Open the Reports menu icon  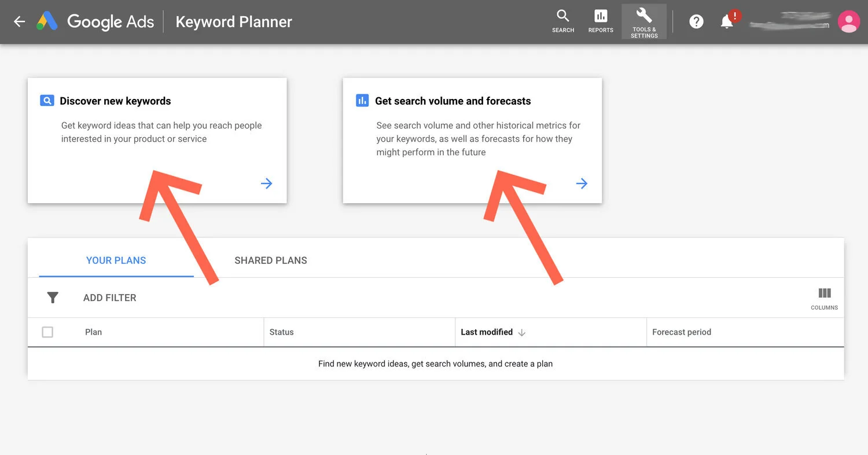[x=601, y=21]
